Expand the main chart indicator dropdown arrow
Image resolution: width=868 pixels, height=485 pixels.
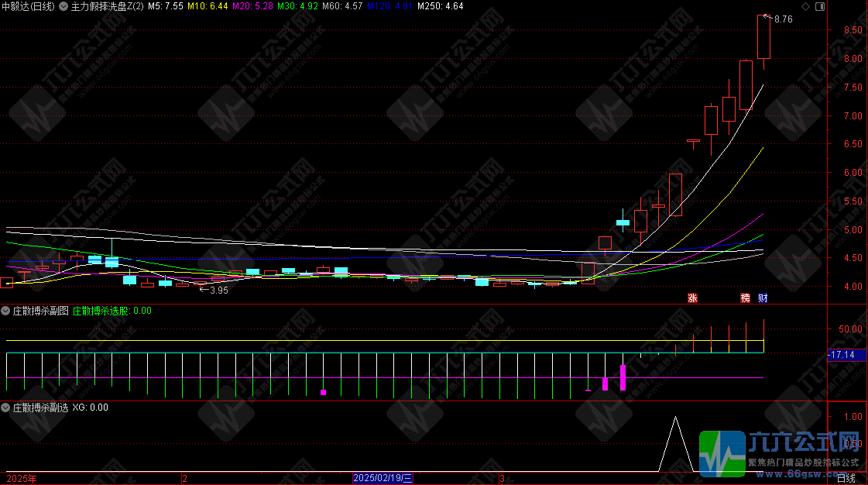(63, 6)
